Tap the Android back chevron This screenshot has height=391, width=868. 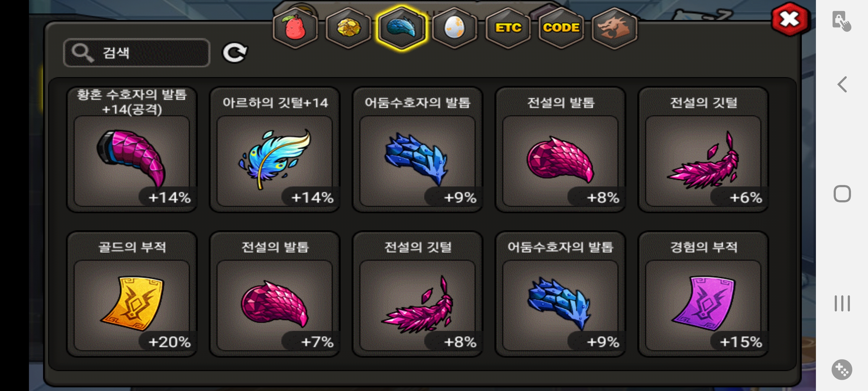tap(842, 85)
